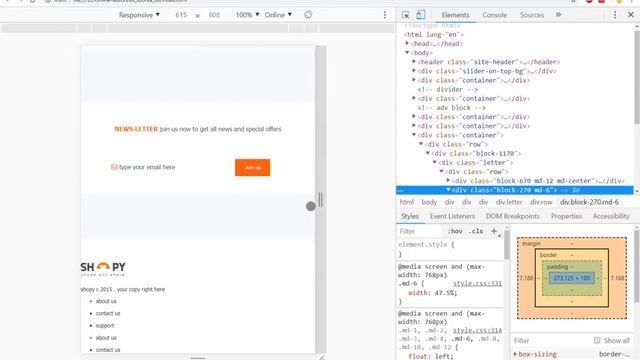Screen dimensions: 640x360
Task: Click the divider comment node
Action: 447,89
